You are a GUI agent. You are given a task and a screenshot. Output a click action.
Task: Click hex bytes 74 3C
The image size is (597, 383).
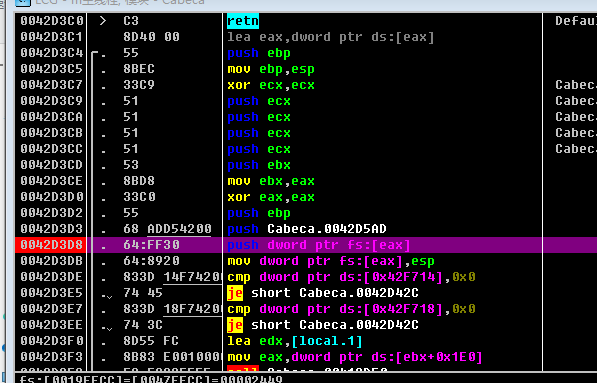[x=143, y=325]
